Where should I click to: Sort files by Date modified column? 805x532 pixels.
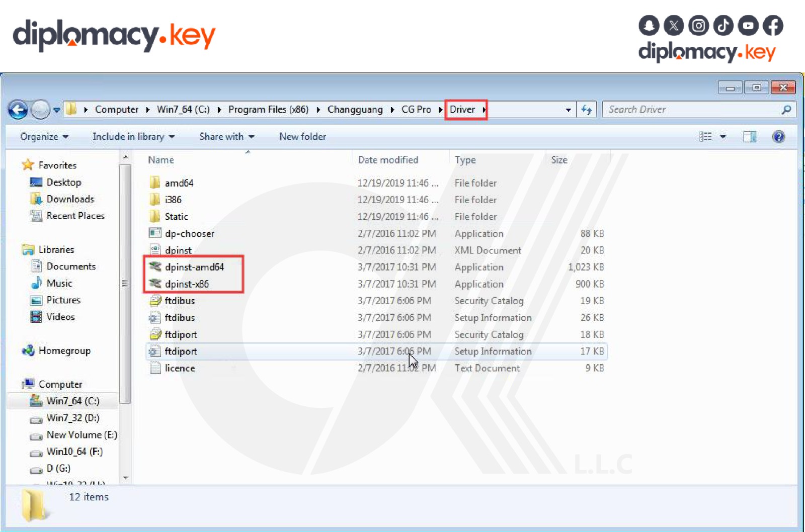tap(388, 160)
